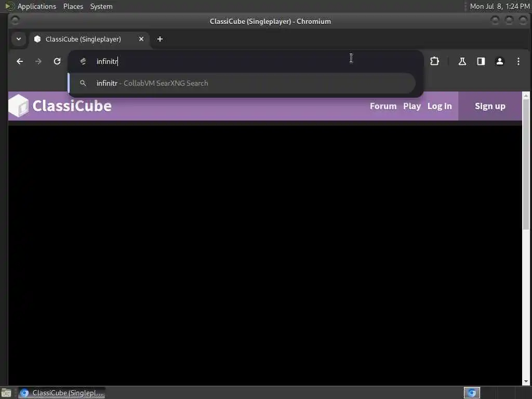Open the Log in link
Screen dimensions: 532x399
pos(440,106)
